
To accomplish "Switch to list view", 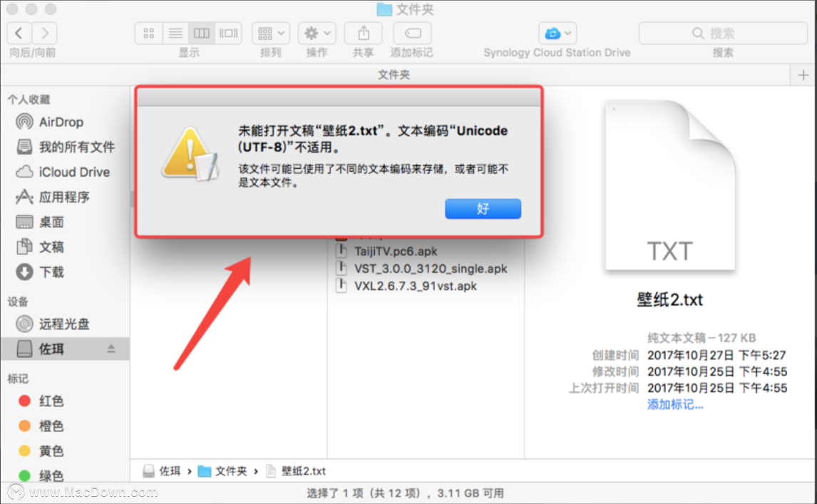I will pos(175,34).
